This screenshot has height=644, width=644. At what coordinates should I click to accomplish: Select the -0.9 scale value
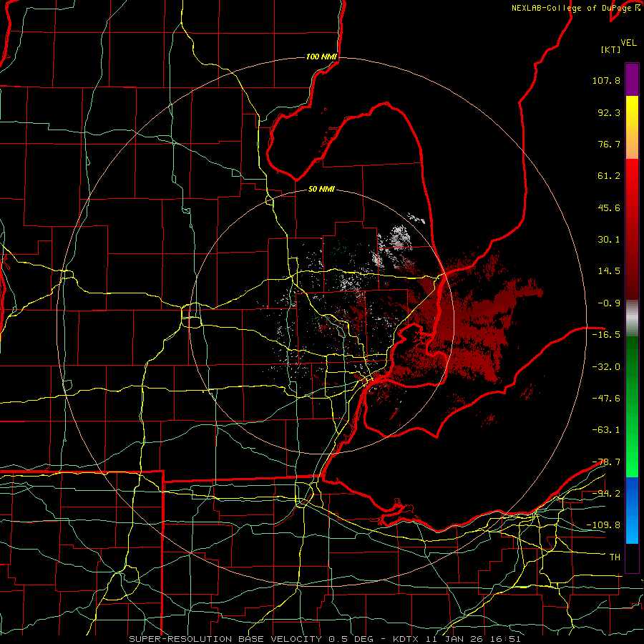[x=609, y=303]
